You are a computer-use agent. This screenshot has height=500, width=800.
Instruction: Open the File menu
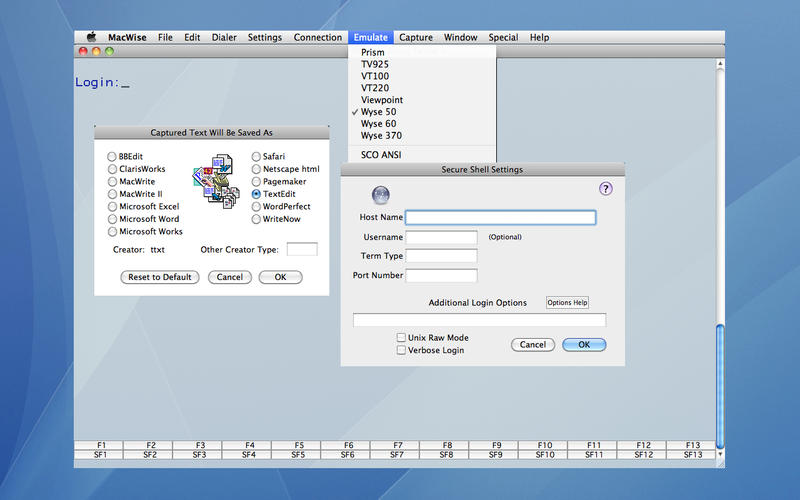tap(165, 37)
